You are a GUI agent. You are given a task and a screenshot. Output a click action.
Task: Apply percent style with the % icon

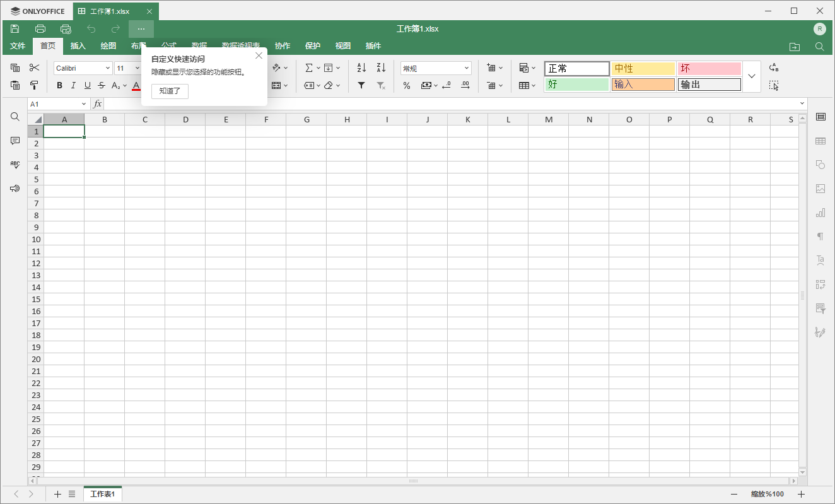(x=407, y=85)
